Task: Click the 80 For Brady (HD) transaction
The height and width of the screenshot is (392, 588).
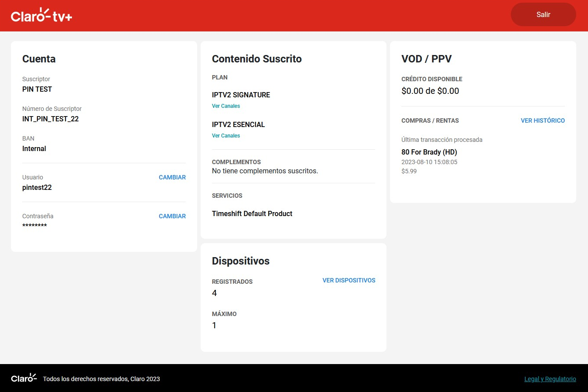Action: [429, 152]
